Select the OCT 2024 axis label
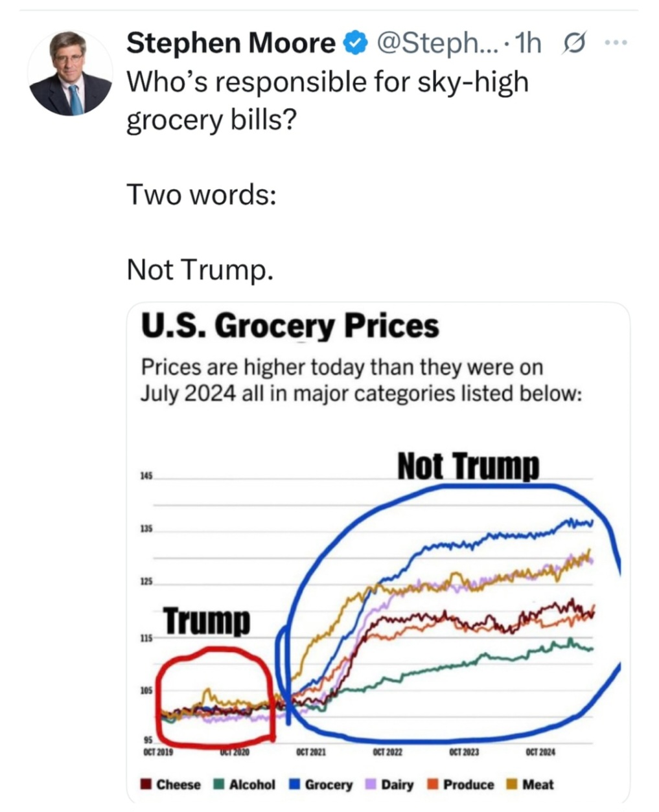This screenshot has height=812, width=659. tap(540, 752)
